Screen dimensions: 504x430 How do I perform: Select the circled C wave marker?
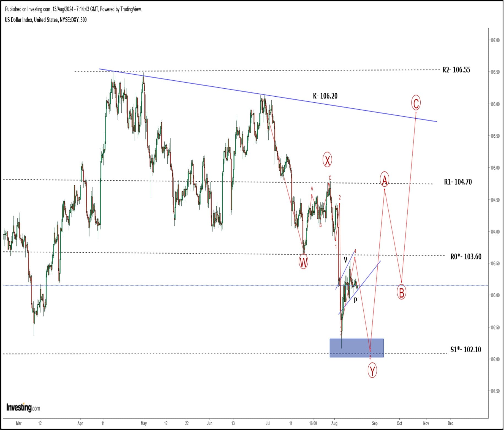pos(416,103)
